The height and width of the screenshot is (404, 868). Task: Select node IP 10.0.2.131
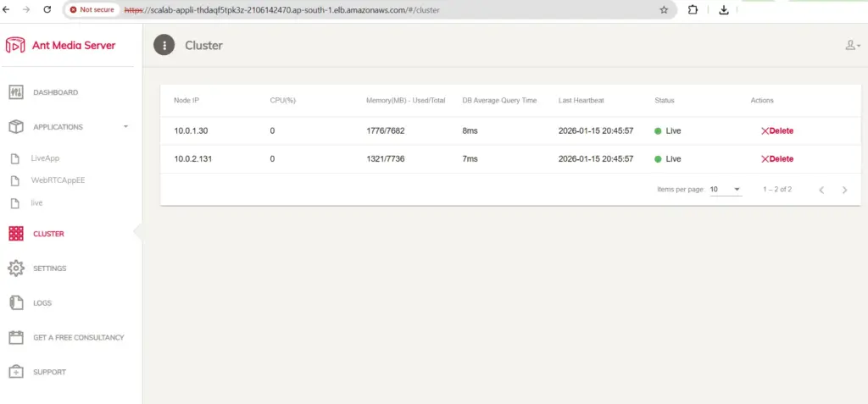(193, 159)
